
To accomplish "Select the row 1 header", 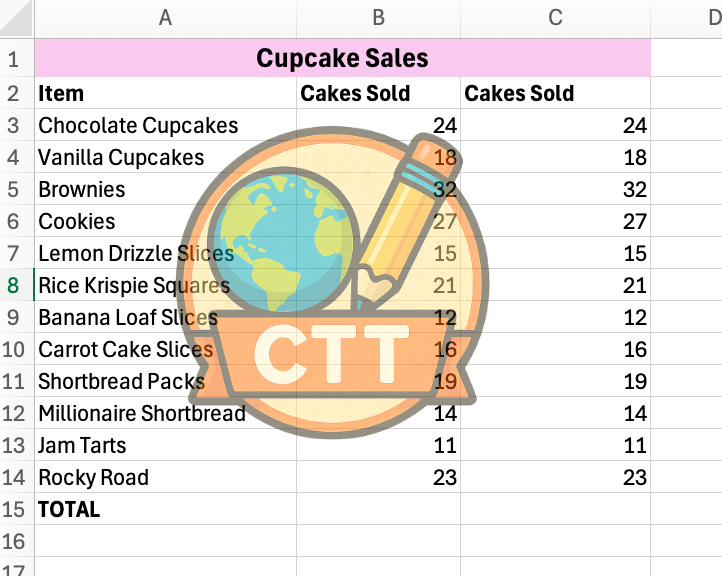I will [x=14, y=59].
